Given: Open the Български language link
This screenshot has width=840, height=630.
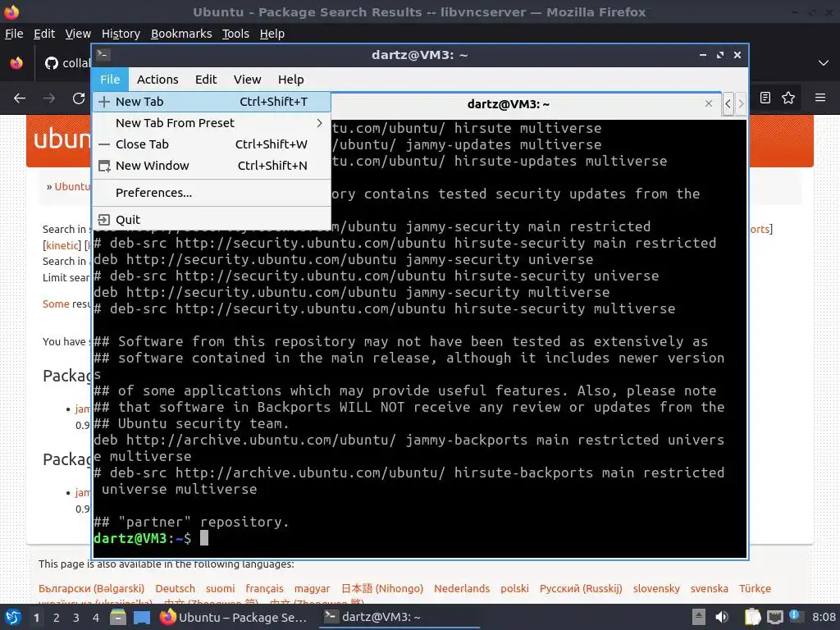Looking at the screenshot, I should pos(92,589).
